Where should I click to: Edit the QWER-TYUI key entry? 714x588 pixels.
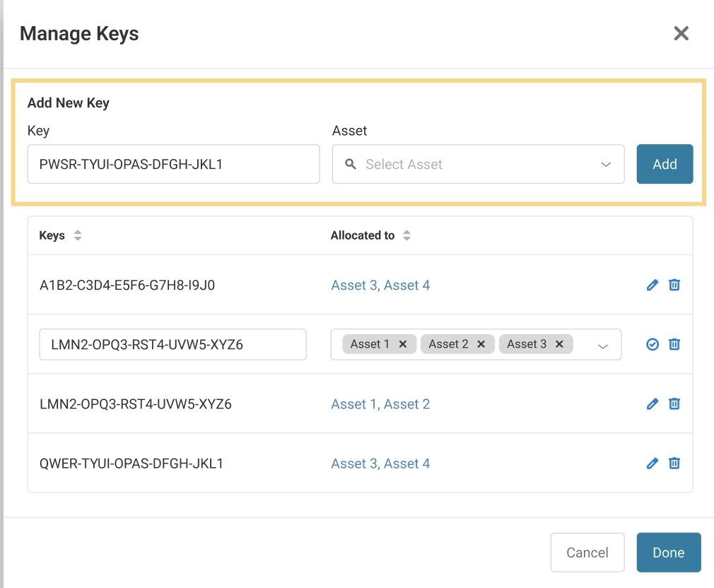point(652,463)
